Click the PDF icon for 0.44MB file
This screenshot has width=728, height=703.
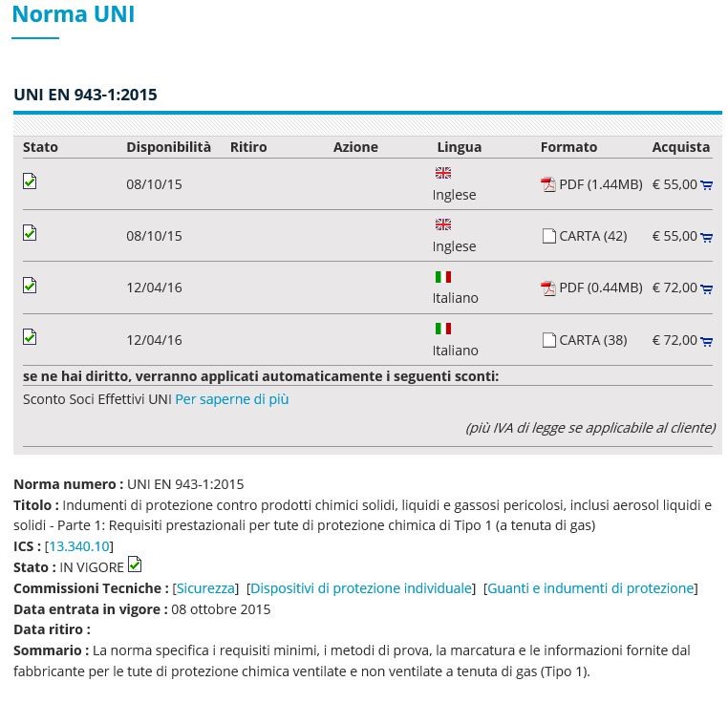[548, 288]
